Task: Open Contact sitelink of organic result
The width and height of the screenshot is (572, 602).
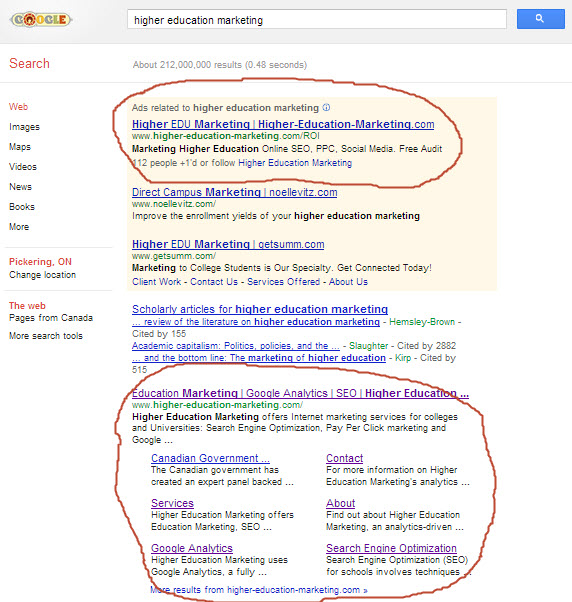Action: click(344, 458)
